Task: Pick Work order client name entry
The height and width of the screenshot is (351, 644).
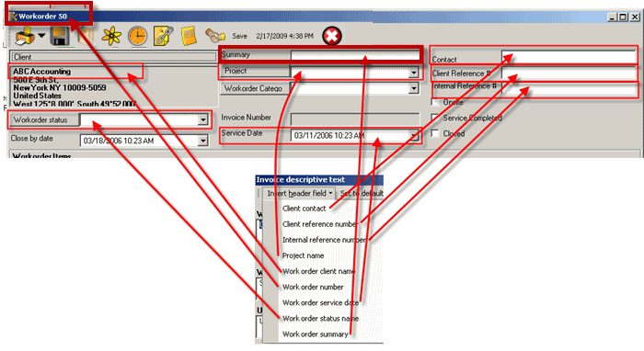Action: coord(318,271)
